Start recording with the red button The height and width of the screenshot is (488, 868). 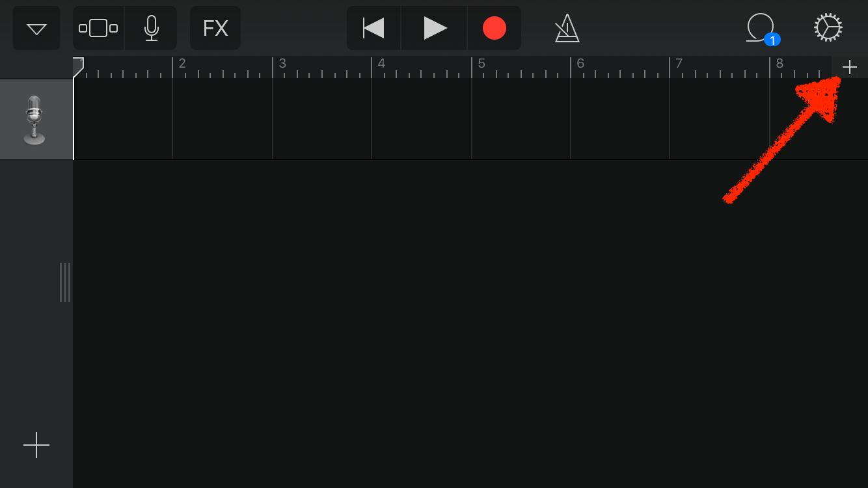tap(495, 28)
